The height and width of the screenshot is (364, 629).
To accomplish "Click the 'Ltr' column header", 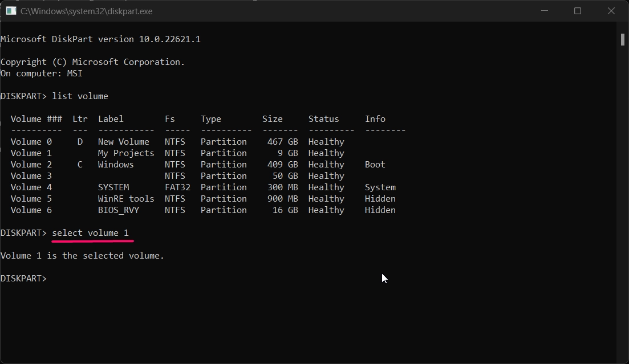I will [x=80, y=119].
